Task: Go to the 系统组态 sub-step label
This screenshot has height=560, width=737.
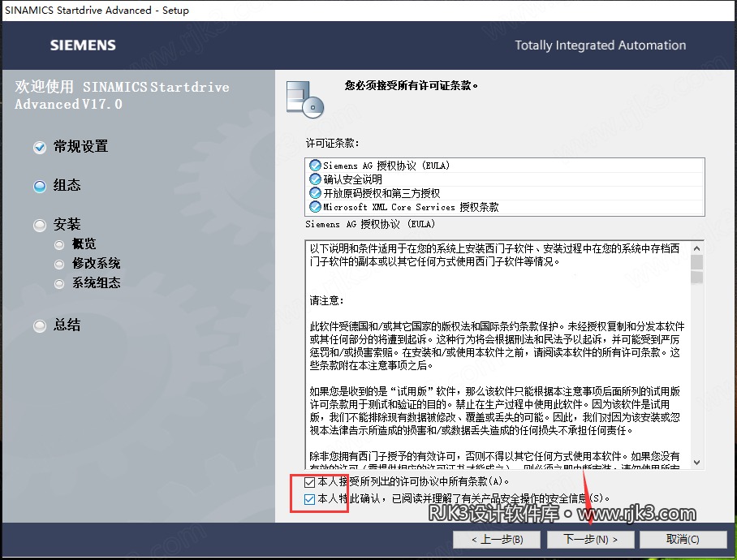Action: pyautogui.click(x=97, y=282)
